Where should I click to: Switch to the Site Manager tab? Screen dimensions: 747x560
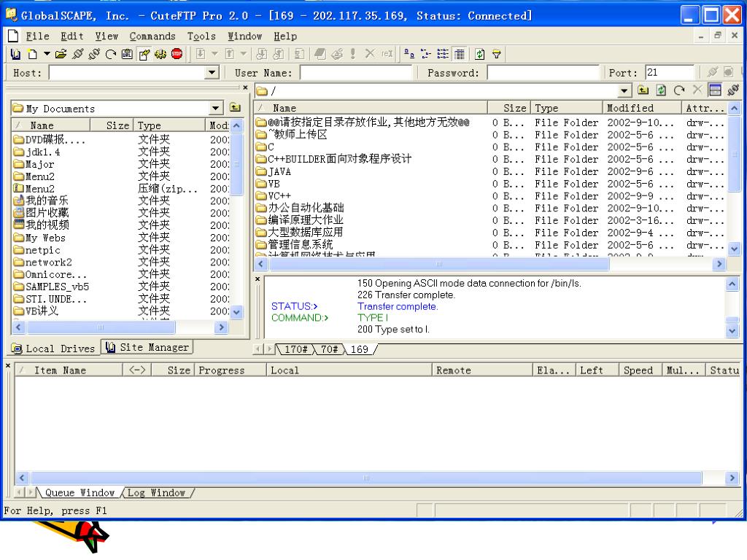tap(147, 348)
